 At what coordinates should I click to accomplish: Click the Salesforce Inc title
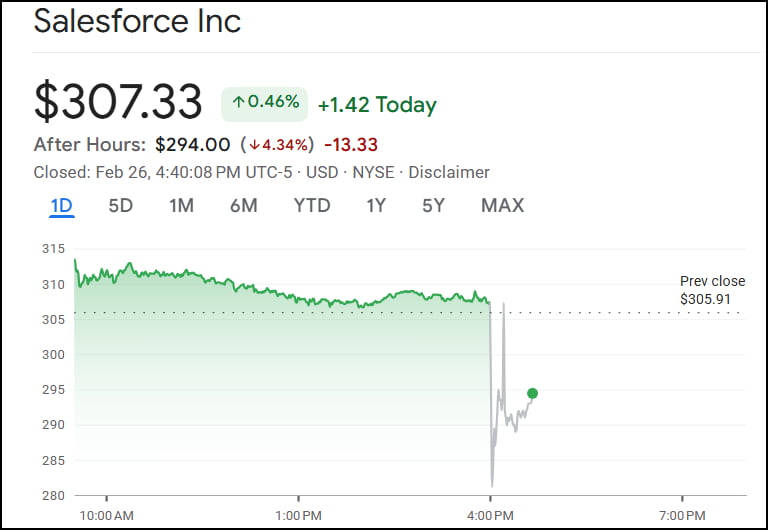(137, 21)
